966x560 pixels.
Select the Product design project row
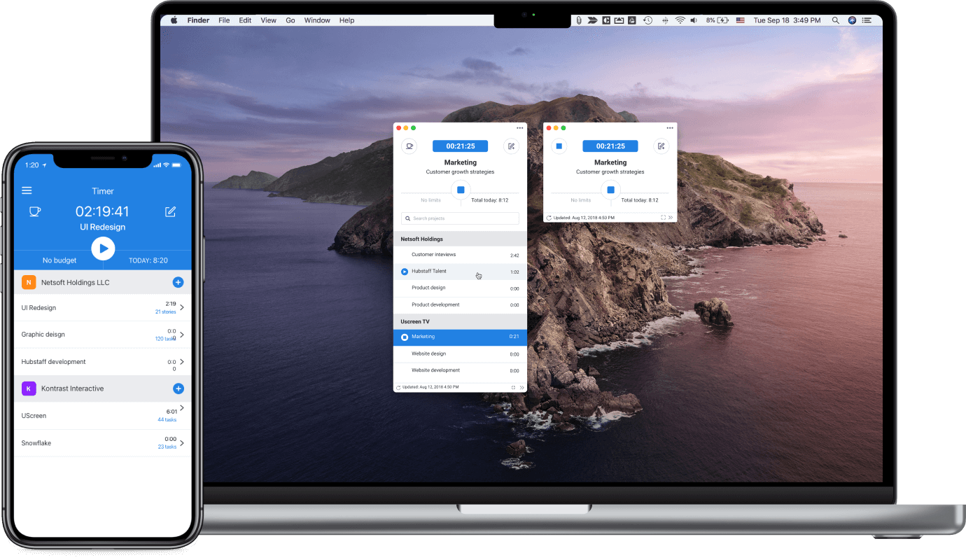(x=460, y=288)
